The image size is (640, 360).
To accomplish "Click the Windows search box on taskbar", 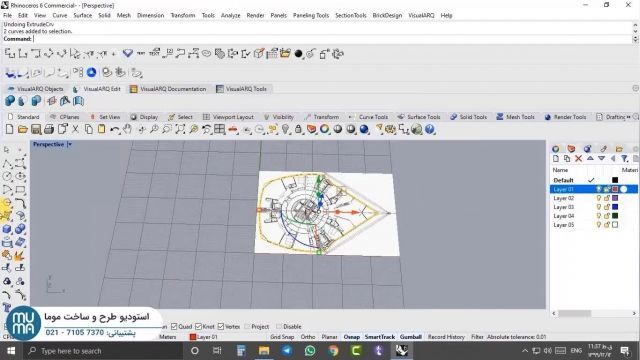I will pyautogui.click(x=102, y=351).
